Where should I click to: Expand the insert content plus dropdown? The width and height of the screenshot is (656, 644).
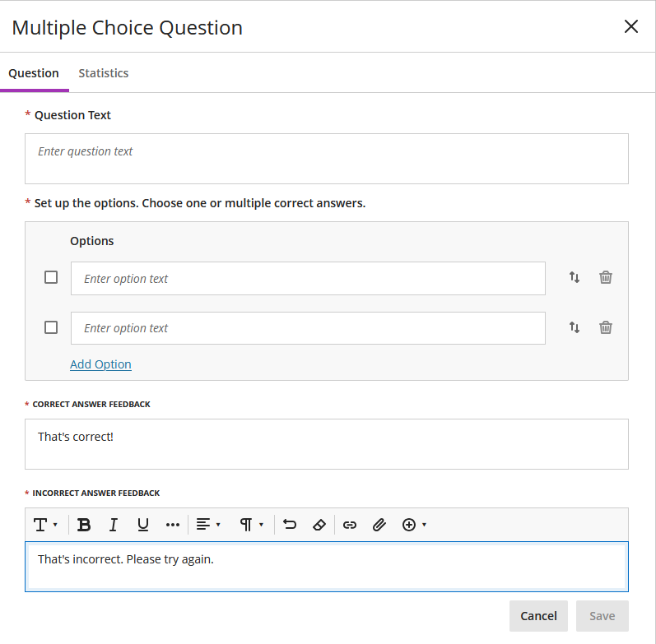pos(414,525)
